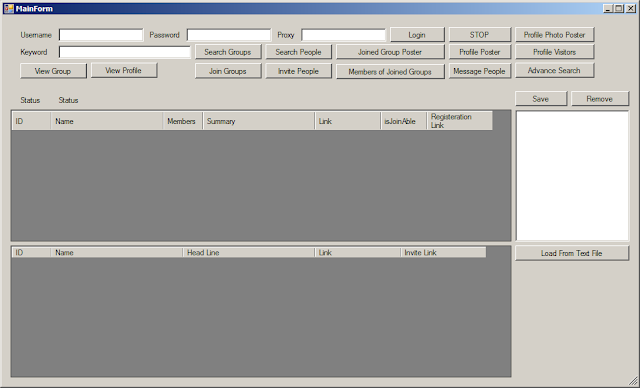Open Members of Joined Groups
Viewport: 640px width, 388px height.
(x=390, y=71)
